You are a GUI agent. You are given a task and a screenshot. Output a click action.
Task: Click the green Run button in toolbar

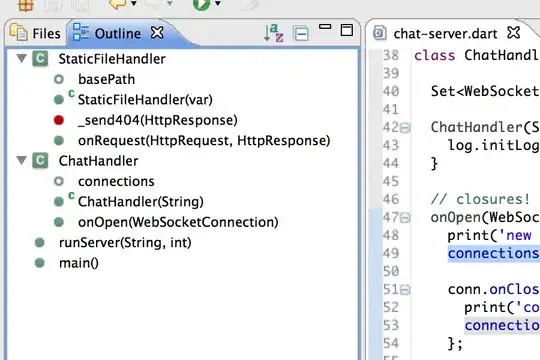[201, 4]
